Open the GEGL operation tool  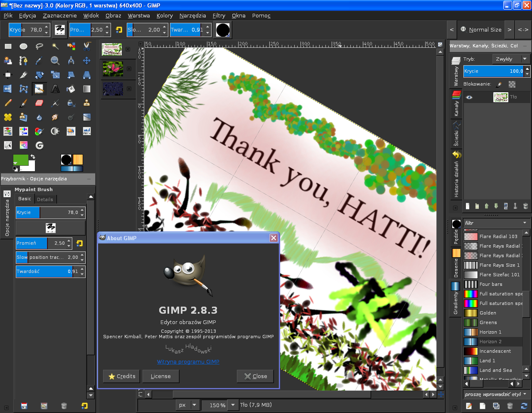[x=39, y=145]
